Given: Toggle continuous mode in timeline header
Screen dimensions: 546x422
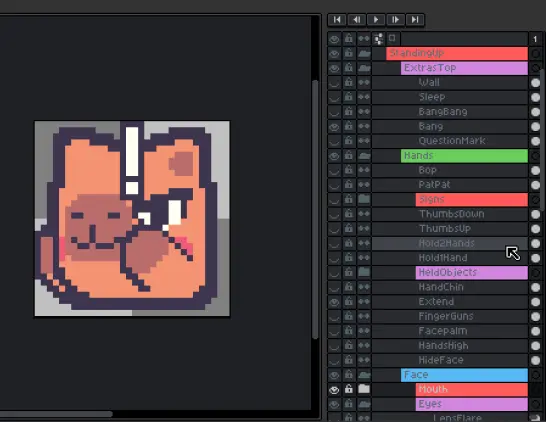Looking at the screenshot, I should [x=364, y=39].
